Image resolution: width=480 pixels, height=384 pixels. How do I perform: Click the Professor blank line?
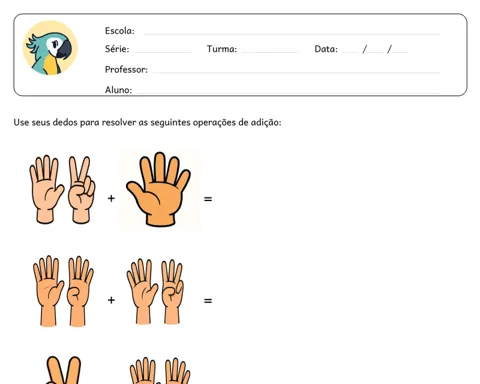pyautogui.click(x=296, y=72)
